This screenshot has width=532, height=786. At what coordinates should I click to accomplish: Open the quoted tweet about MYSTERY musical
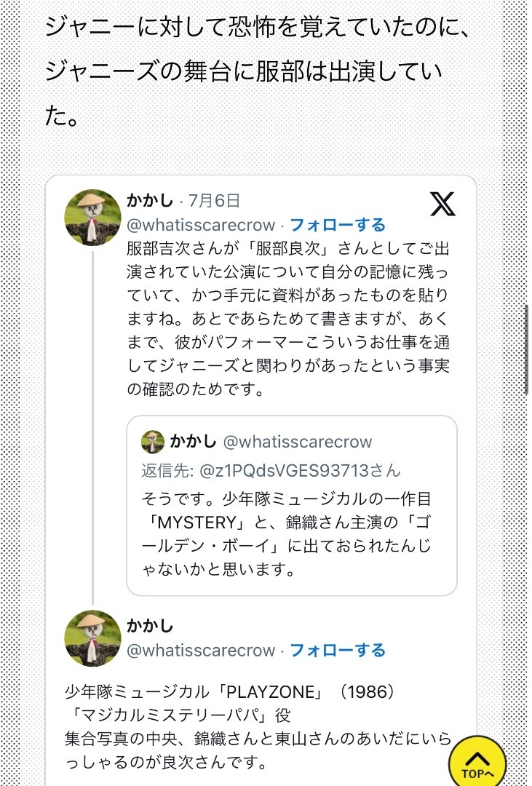coord(291,506)
